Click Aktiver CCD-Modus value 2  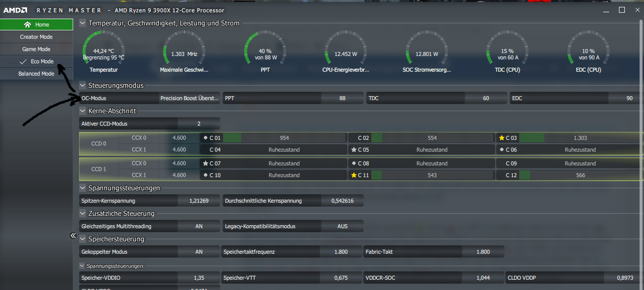[x=199, y=124]
